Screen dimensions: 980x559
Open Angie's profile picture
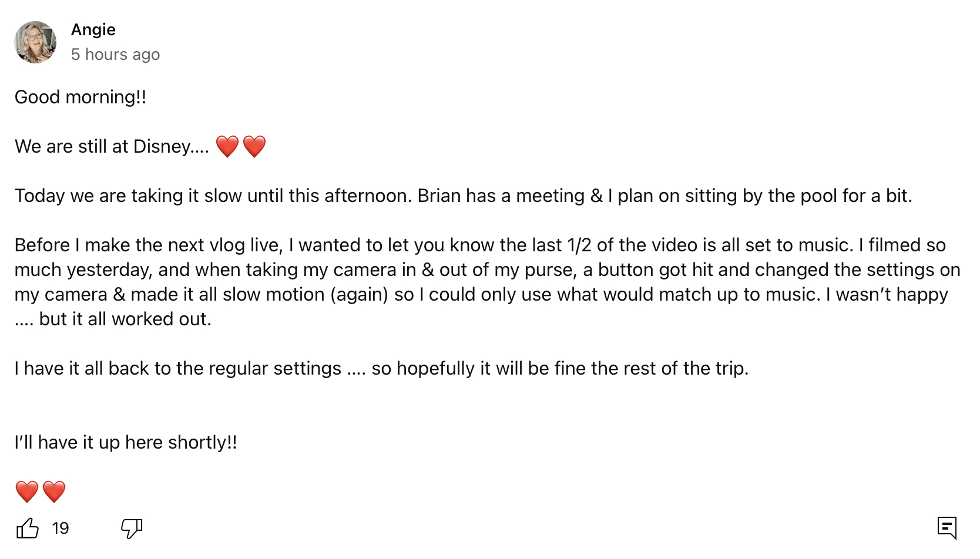click(35, 42)
